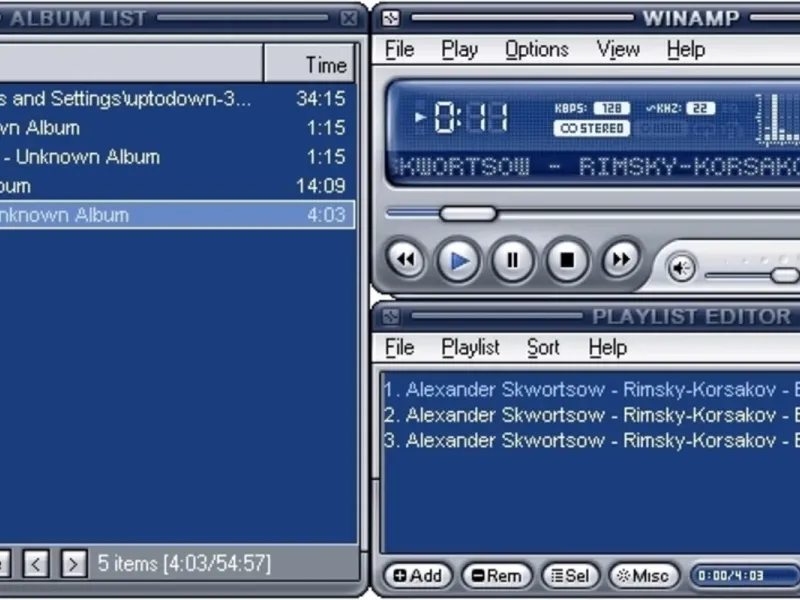Sort albums by Time column header

tap(309, 63)
